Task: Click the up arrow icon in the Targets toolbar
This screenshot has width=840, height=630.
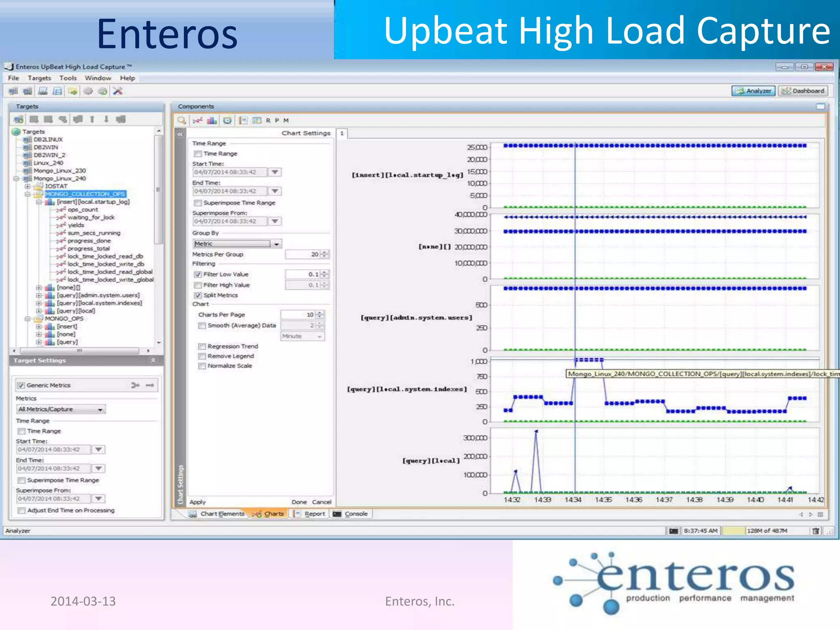Action: click(x=92, y=119)
